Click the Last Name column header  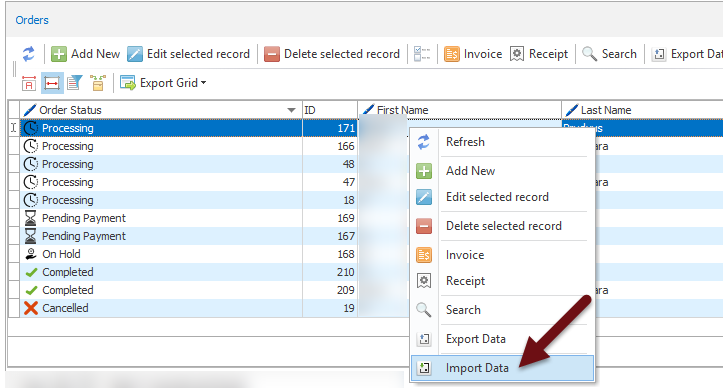(642, 110)
